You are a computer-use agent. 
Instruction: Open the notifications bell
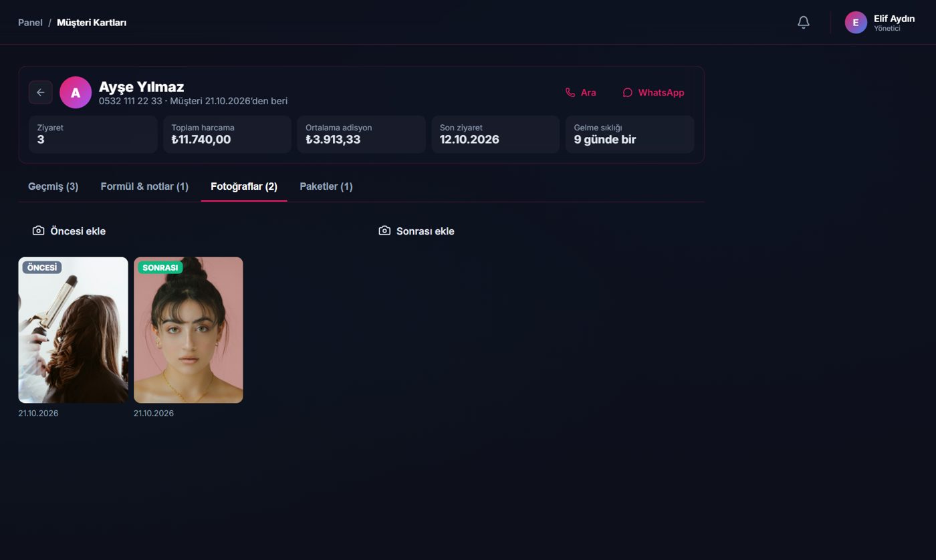tap(804, 23)
